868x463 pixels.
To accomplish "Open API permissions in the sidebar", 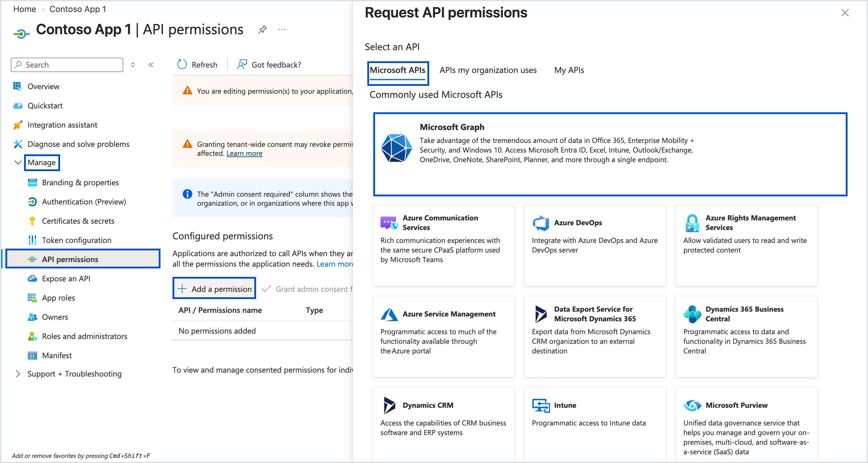I will (83, 259).
